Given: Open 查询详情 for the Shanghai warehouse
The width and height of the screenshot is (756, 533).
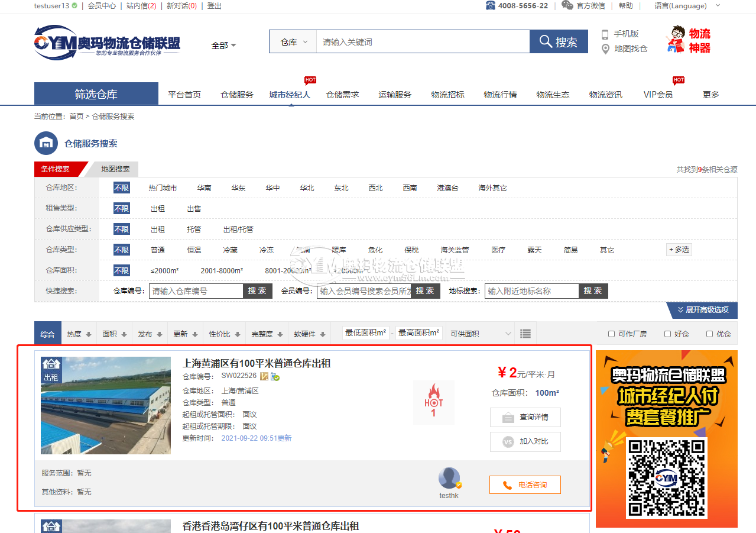Looking at the screenshot, I should (525, 418).
